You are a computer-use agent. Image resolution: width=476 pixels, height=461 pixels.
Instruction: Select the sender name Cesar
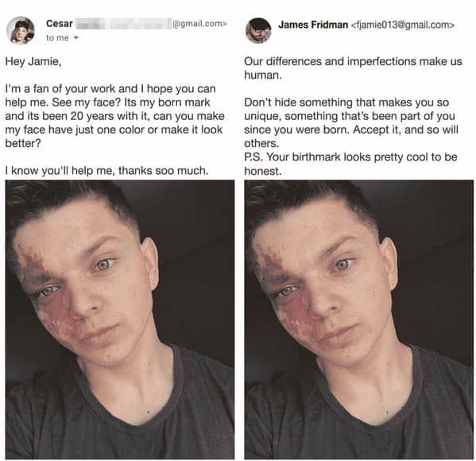pos(59,23)
